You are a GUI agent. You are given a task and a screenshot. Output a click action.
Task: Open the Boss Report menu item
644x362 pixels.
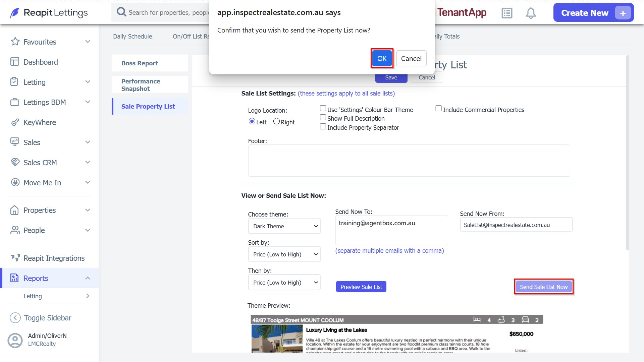150,63
